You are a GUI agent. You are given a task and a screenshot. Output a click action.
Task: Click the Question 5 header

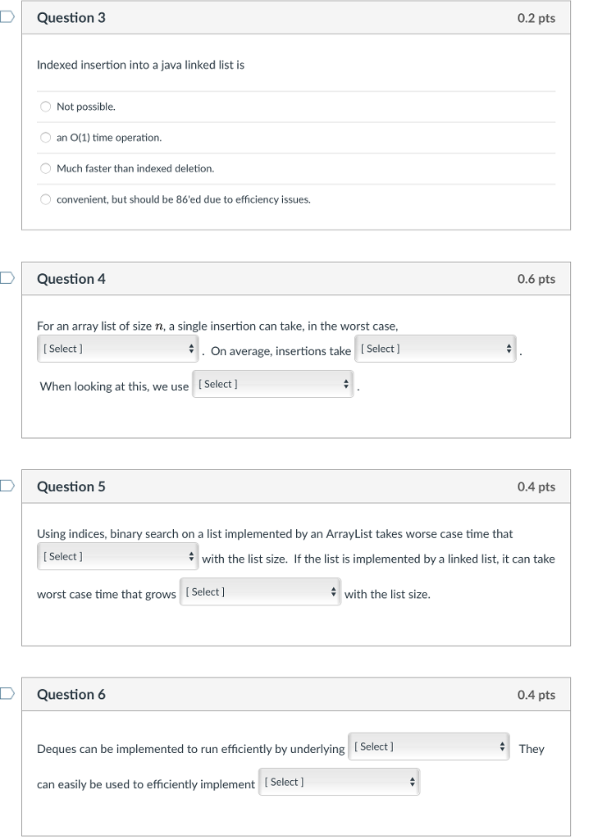[71, 486]
